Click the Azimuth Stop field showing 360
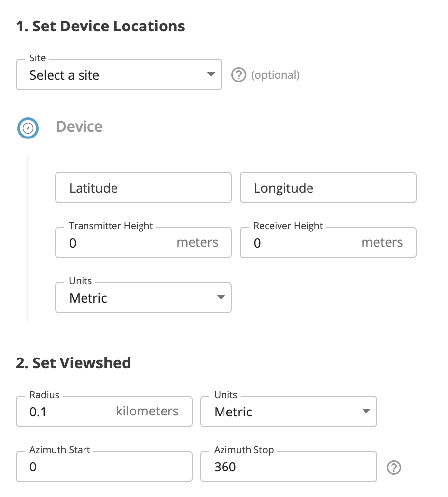Image resolution: width=448 pixels, height=497 pixels. (x=288, y=467)
